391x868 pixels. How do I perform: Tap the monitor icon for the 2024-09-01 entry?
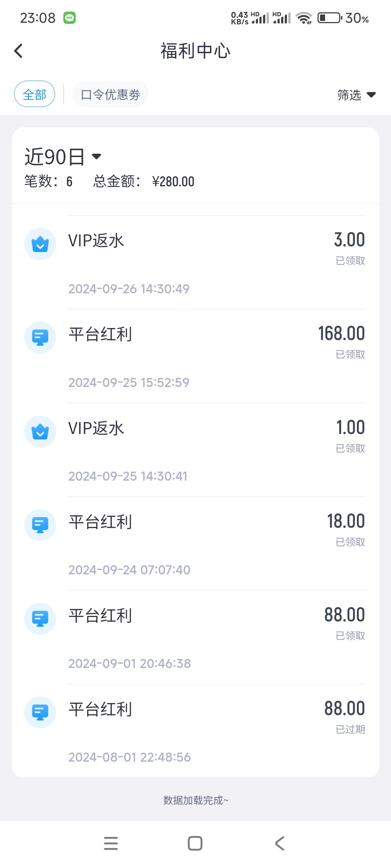[40, 619]
